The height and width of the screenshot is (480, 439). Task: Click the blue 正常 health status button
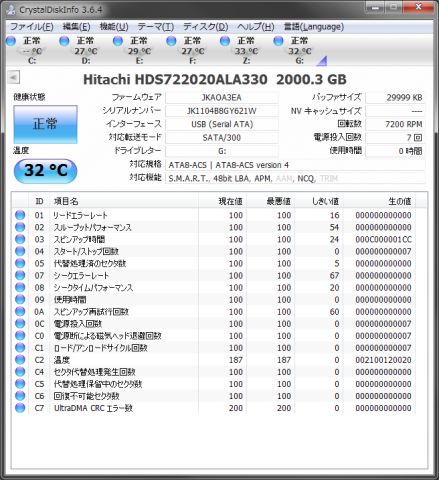[45, 124]
